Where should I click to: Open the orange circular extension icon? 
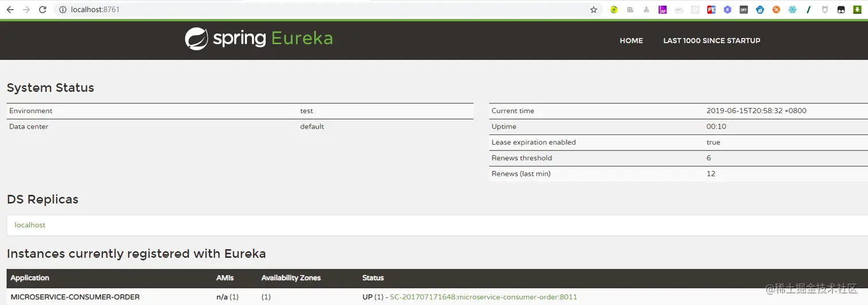776,10
